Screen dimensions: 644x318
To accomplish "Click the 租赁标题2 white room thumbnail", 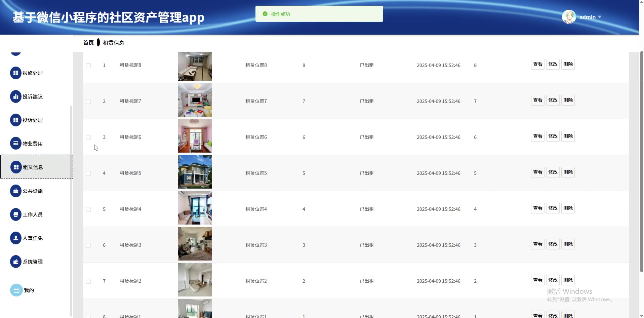I will 195,280.
